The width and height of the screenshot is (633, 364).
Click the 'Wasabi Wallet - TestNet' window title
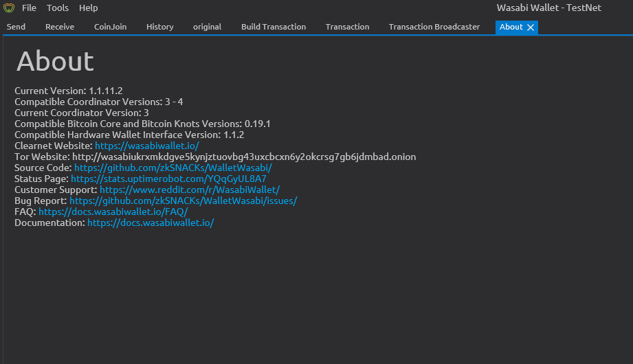point(549,8)
